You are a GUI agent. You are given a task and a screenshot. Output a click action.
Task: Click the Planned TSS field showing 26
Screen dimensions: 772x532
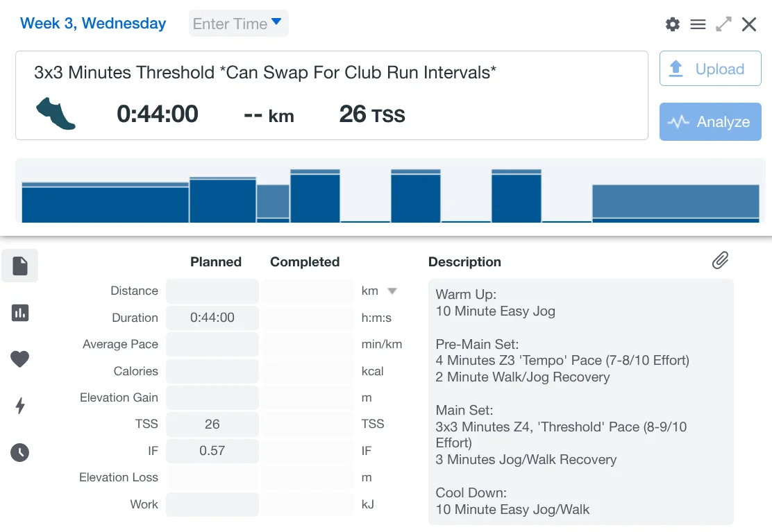(212, 424)
